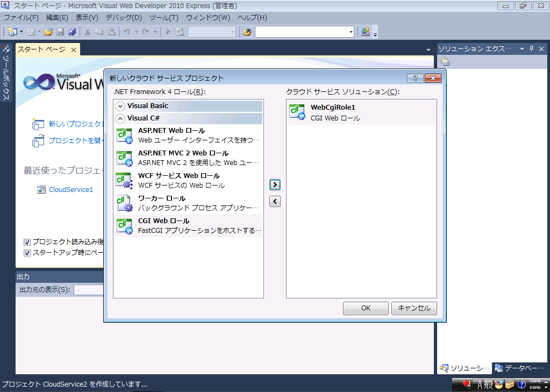The width and height of the screenshot is (550, 392).
Task: Click OK in the cloud service dialog
Action: [366, 308]
